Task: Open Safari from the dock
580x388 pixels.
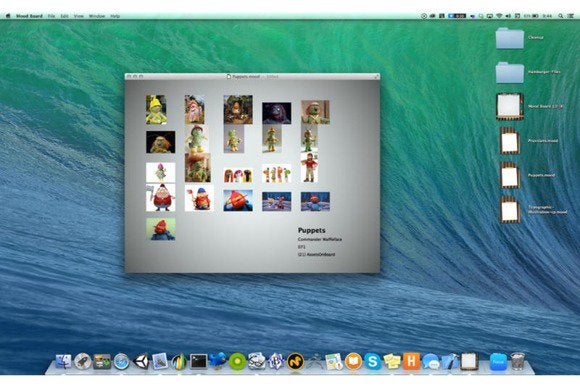Action: (121, 362)
